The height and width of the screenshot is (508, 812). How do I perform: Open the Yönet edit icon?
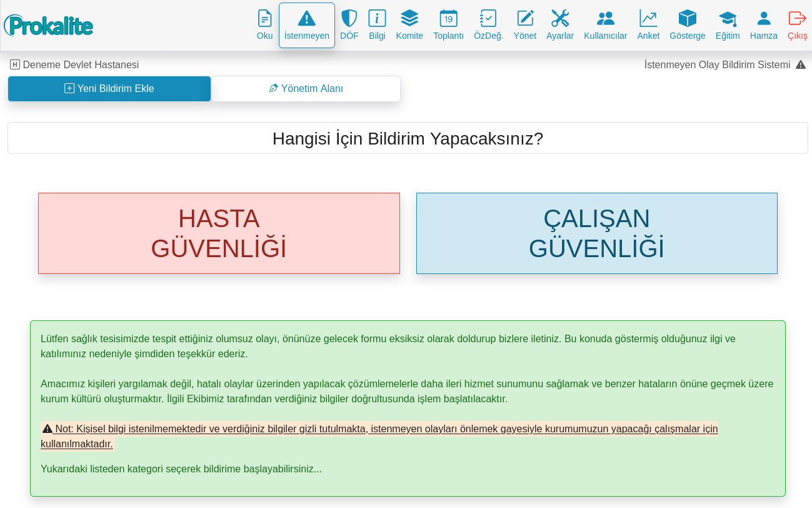click(525, 18)
